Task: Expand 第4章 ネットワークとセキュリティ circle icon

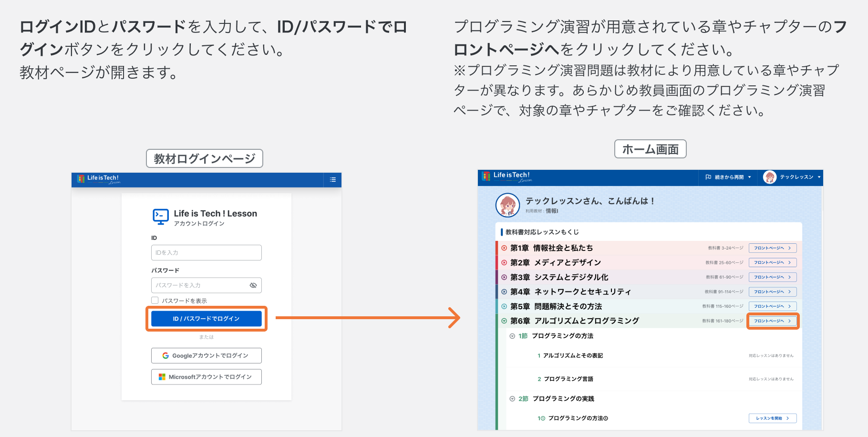Action: pos(504,291)
